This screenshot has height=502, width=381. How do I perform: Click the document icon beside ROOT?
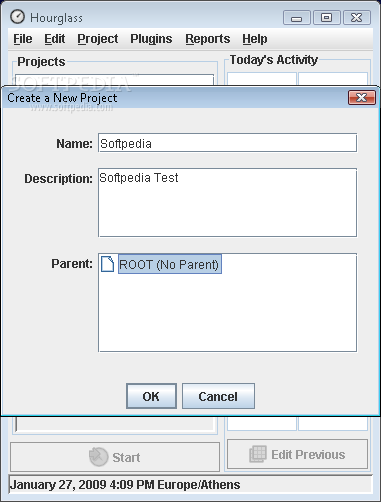(x=107, y=264)
